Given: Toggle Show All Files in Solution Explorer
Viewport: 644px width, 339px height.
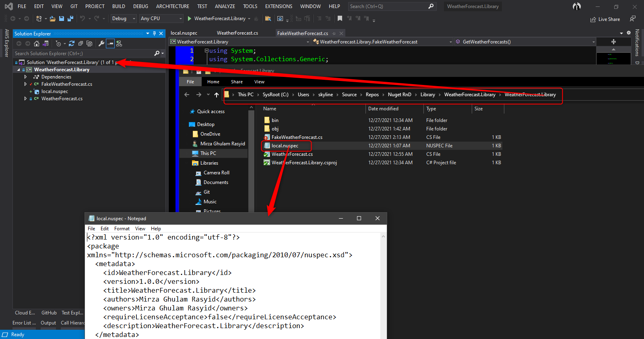Looking at the screenshot, I should 89,43.
